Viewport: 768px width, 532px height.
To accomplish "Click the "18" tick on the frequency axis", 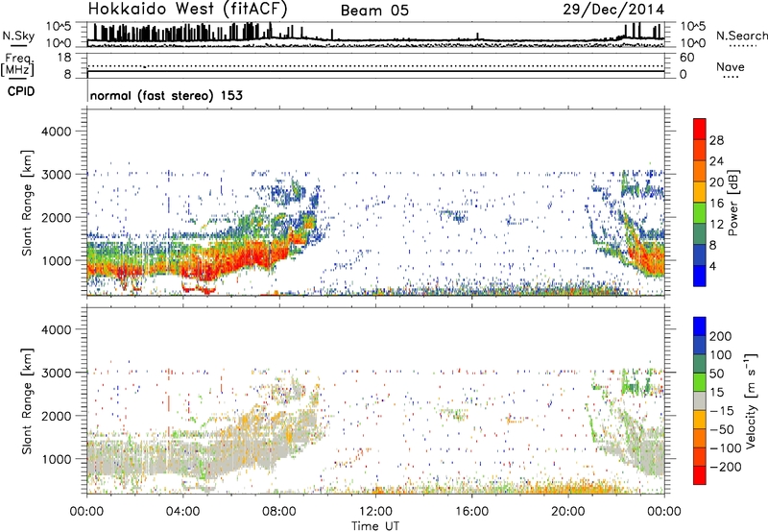I will (x=64, y=58).
